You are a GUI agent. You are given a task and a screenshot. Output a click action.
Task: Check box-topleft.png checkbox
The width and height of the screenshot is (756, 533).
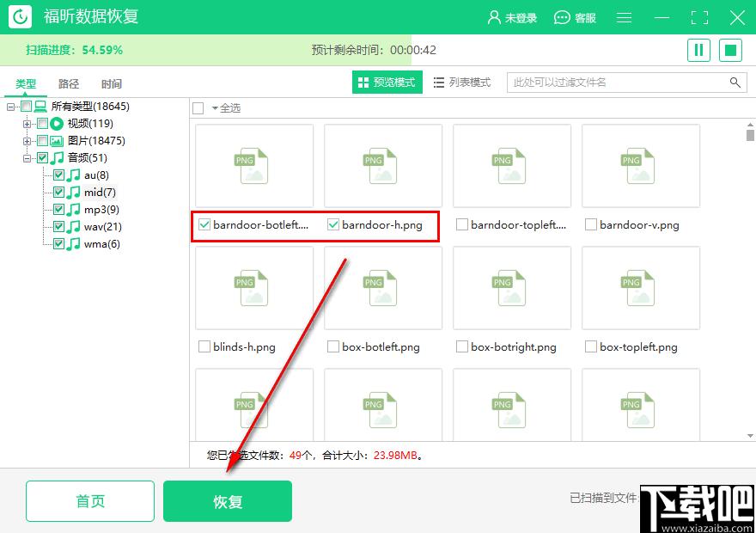tap(591, 346)
